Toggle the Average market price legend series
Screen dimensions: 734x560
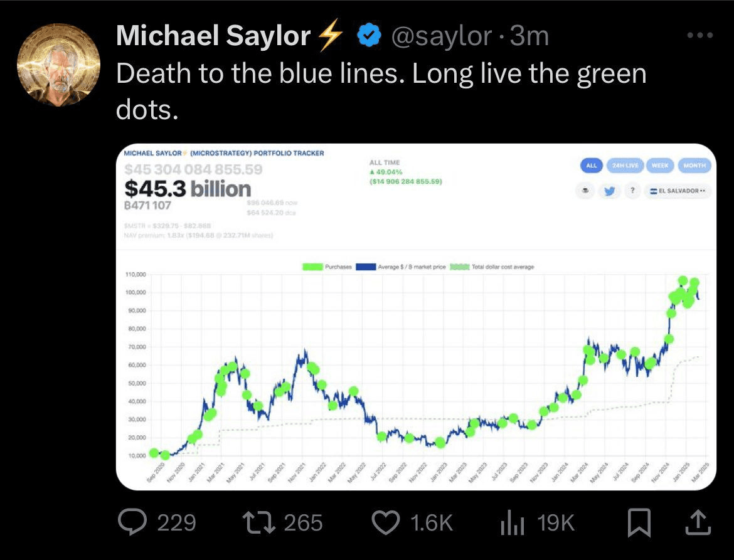pos(402,267)
